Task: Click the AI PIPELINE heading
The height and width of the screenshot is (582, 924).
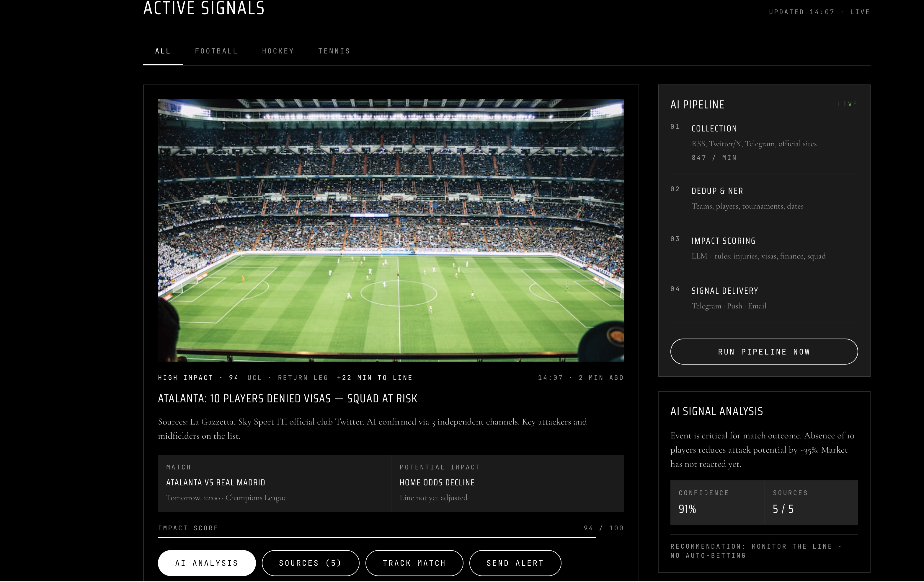Action: 697,104
